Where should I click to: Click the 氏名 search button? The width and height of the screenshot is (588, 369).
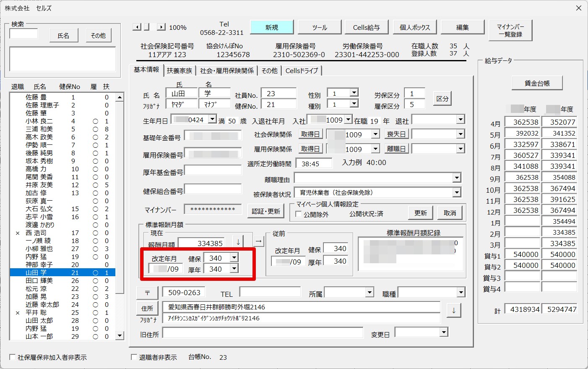pyautogui.click(x=64, y=36)
